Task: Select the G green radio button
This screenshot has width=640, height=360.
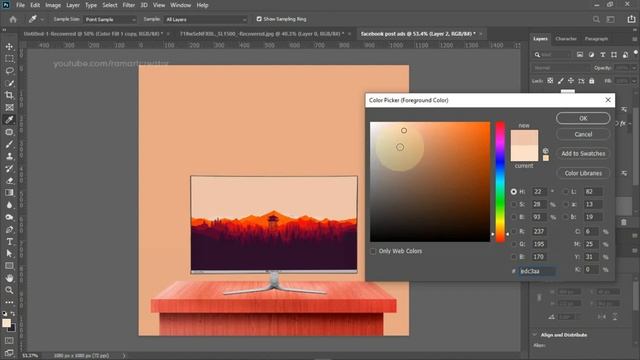Action: (x=513, y=244)
